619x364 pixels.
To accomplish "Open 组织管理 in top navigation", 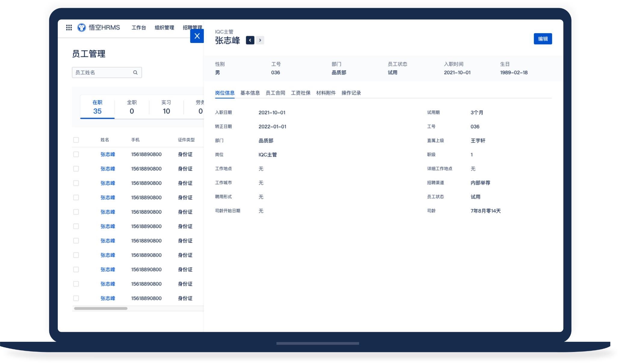I will click(x=164, y=28).
